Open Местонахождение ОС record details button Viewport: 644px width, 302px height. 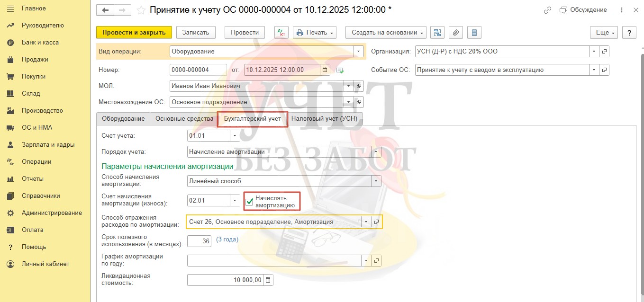click(x=359, y=102)
